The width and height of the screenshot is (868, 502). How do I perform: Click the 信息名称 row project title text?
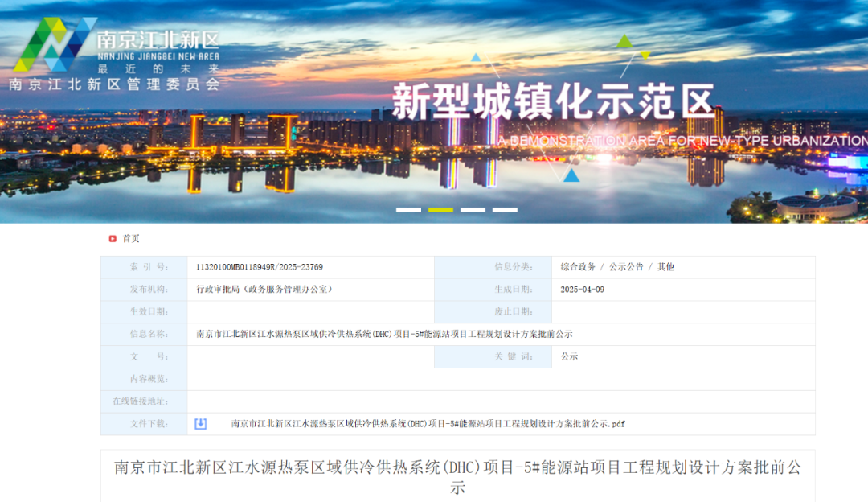point(384,334)
